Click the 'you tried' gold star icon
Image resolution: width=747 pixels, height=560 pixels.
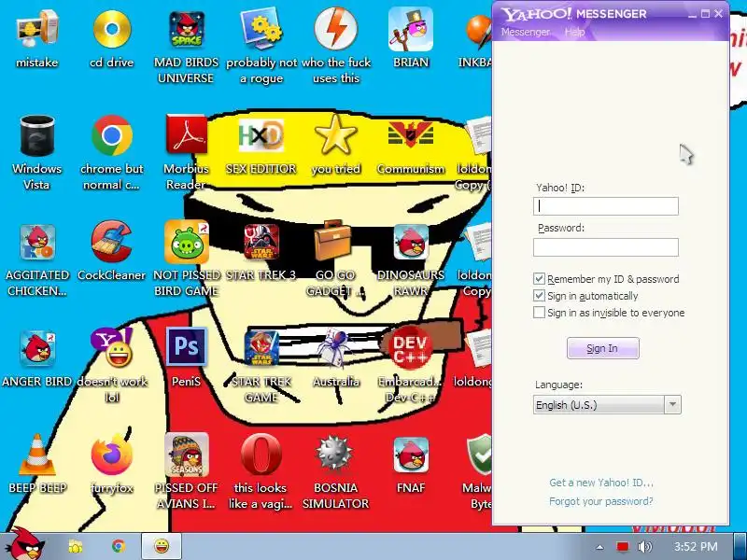coord(336,135)
